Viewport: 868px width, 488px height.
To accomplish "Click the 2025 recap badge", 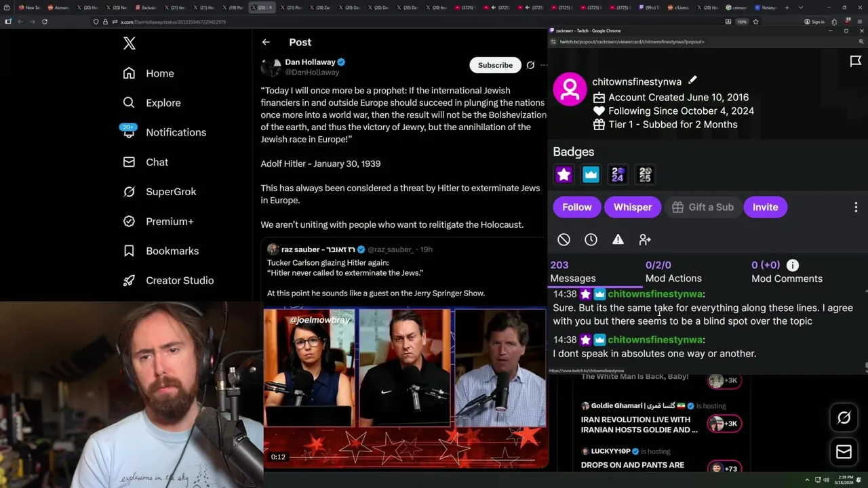I will point(645,175).
